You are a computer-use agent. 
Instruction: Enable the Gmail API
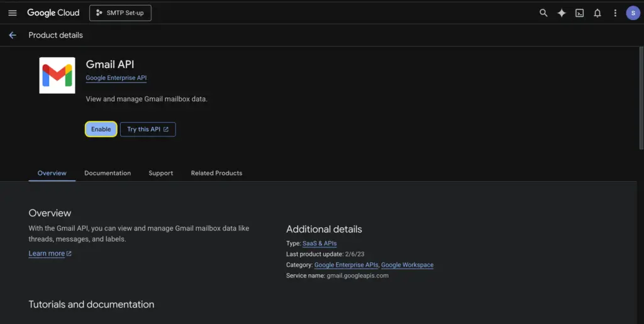(x=101, y=129)
